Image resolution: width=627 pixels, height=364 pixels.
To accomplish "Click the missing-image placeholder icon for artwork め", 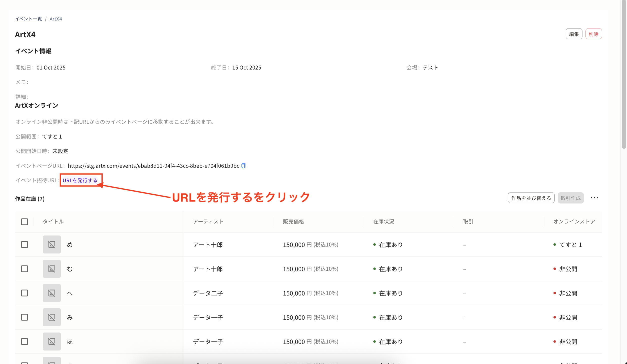I will (x=52, y=244).
